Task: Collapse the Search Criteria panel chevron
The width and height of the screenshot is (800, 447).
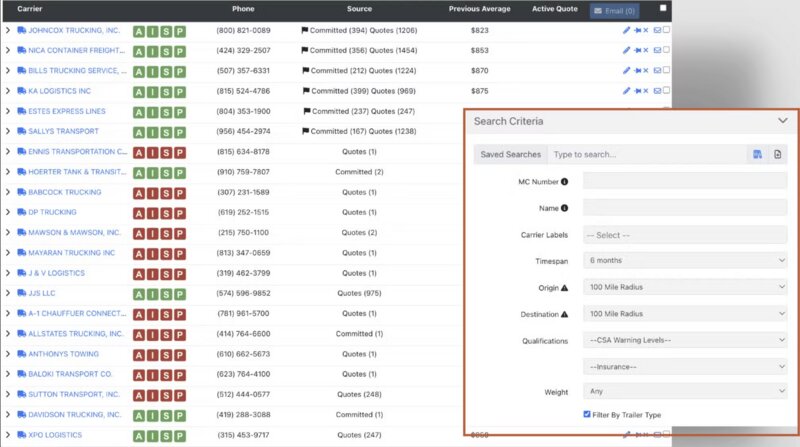Action: pyautogui.click(x=783, y=121)
